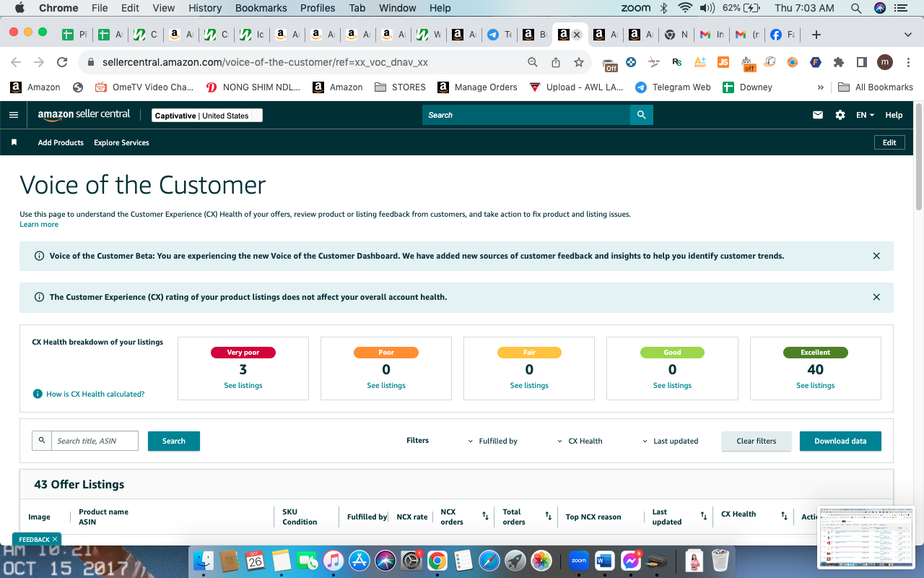The image size is (924, 578).
Task: Click the Amazon Seller Central logo
Action: click(84, 115)
